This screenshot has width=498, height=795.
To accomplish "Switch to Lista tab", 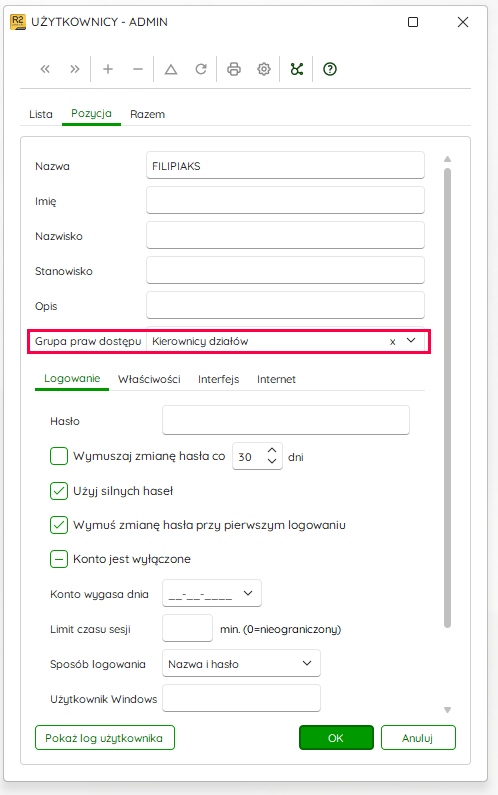I will 41,114.
